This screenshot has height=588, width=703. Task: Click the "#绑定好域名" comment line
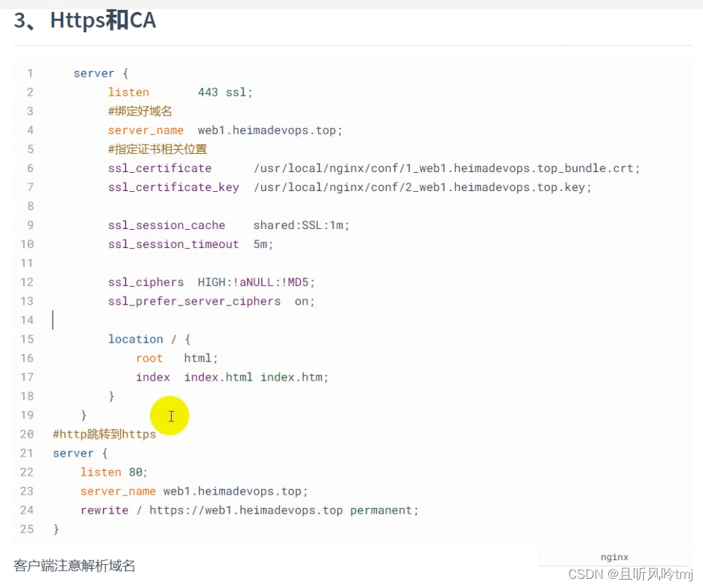[140, 111]
